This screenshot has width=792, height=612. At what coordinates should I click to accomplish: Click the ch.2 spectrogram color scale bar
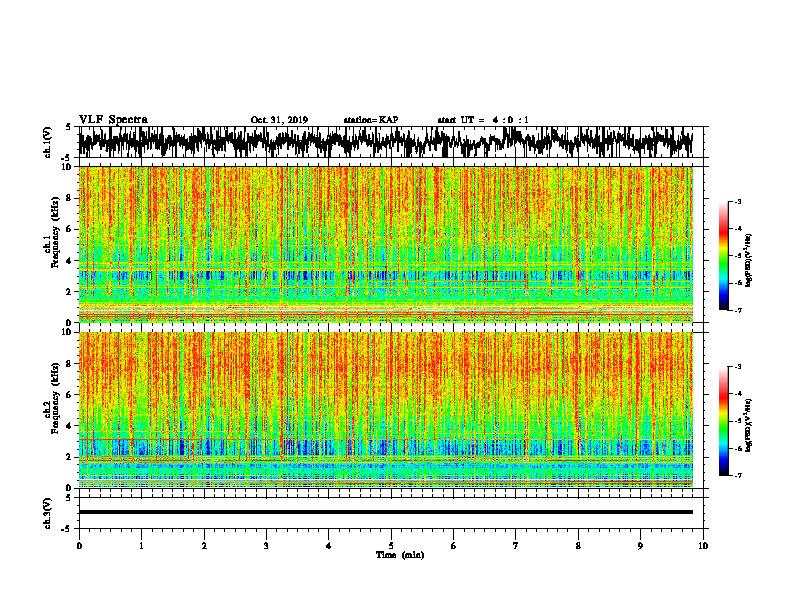pos(724,421)
